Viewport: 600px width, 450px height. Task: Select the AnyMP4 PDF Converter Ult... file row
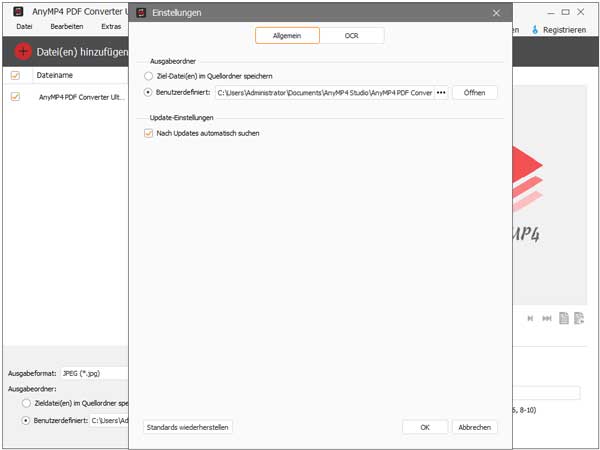coord(66,97)
